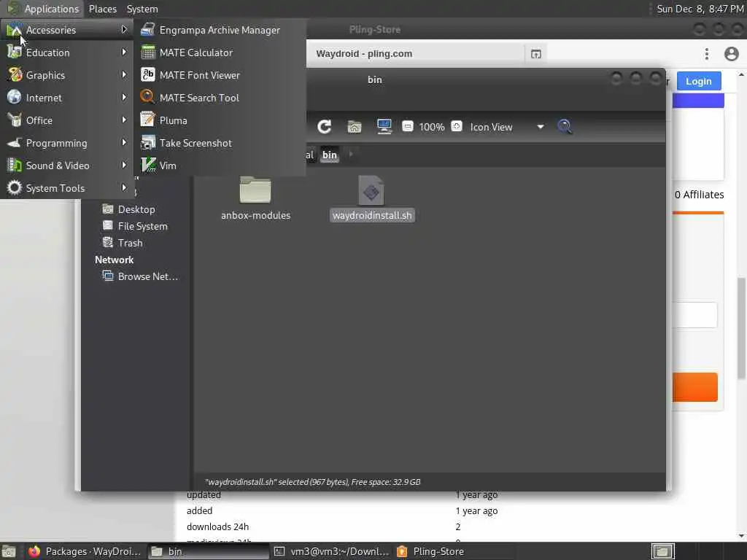
Task: Expand the Education submenu arrow
Action: click(124, 52)
